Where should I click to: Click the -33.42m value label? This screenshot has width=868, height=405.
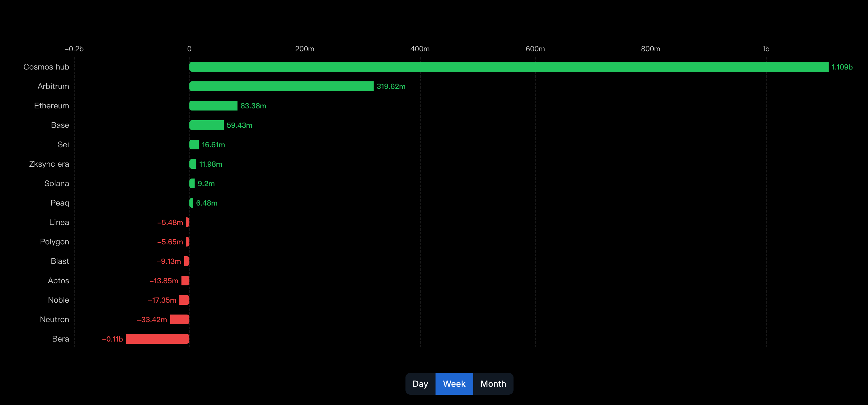pyautogui.click(x=152, y=319)
